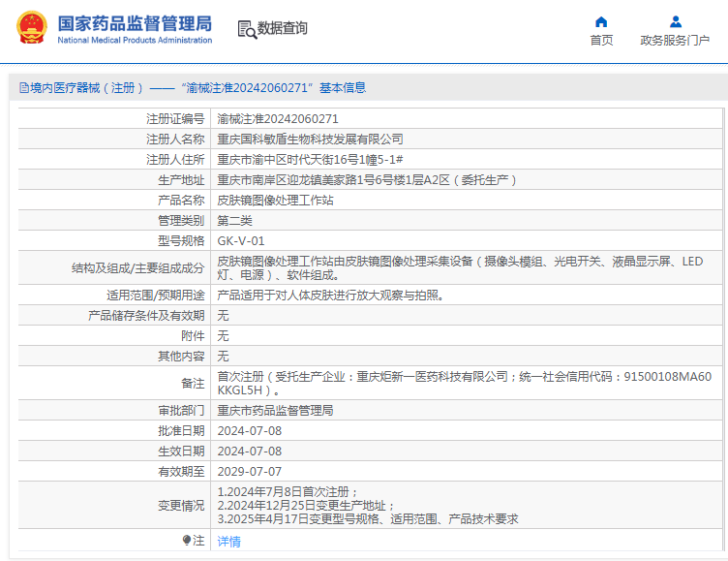Click the 审批部门 label
Image resolution: width=728 pixels, height=561 pixels.
(181, 411)
